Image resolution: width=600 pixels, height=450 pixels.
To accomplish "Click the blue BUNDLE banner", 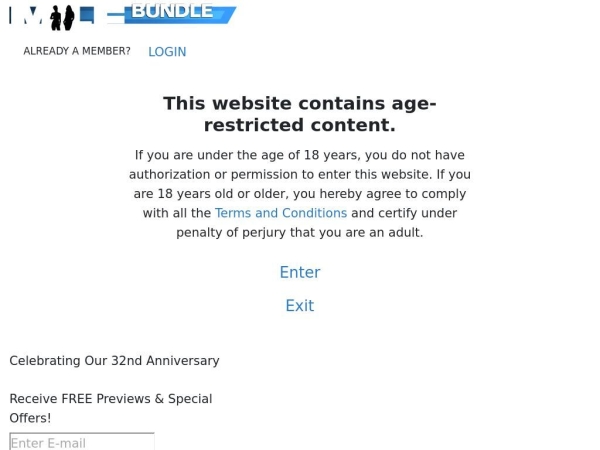I will pos(180,13).
